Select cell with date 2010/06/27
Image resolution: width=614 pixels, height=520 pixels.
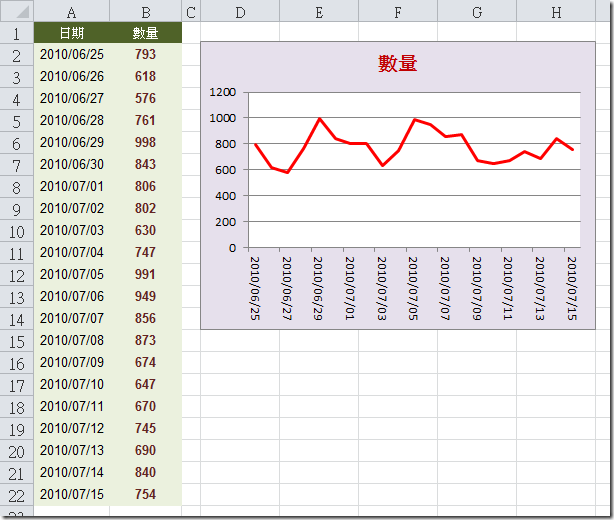click(x=72, y=98)
